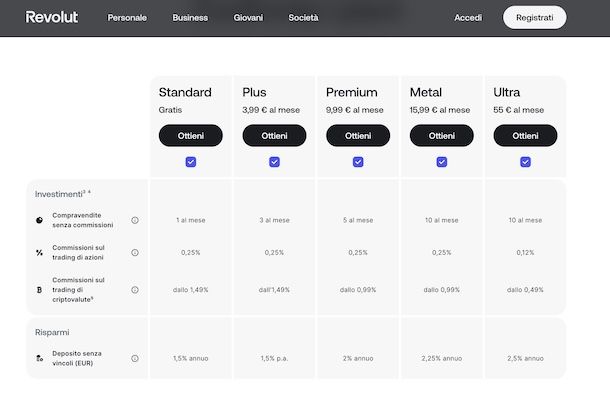610x393 pixels.
Task: Toggle the Plus plan checkbox
Action: click(x=274, y=162)
